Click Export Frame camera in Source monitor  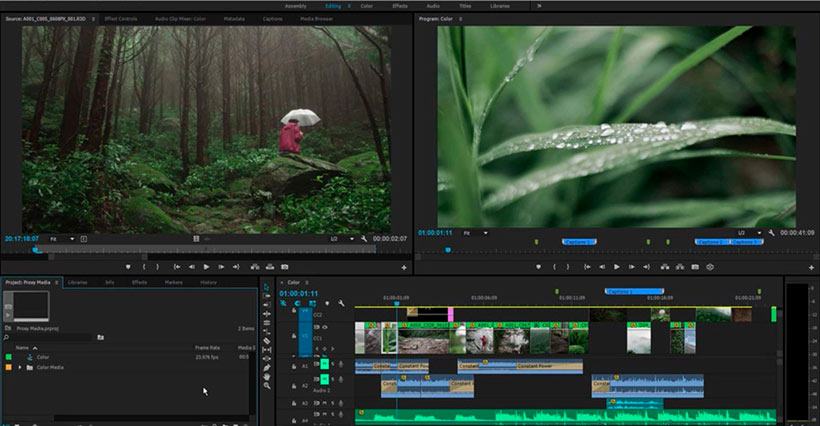(285, 267)
